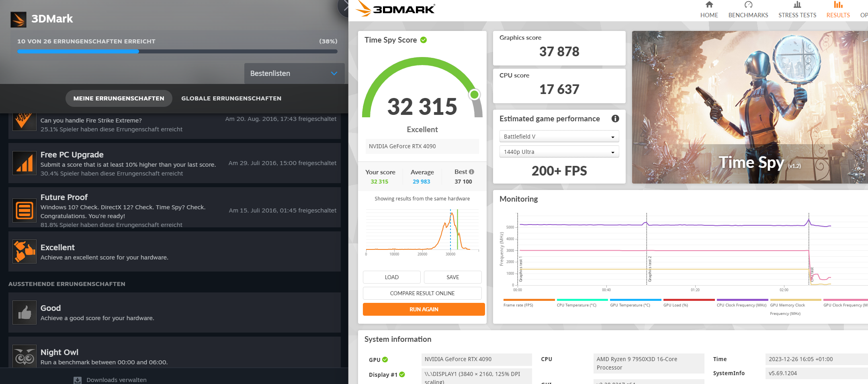Click the SAVE button
868x384 pixels.
click(453, 277)
